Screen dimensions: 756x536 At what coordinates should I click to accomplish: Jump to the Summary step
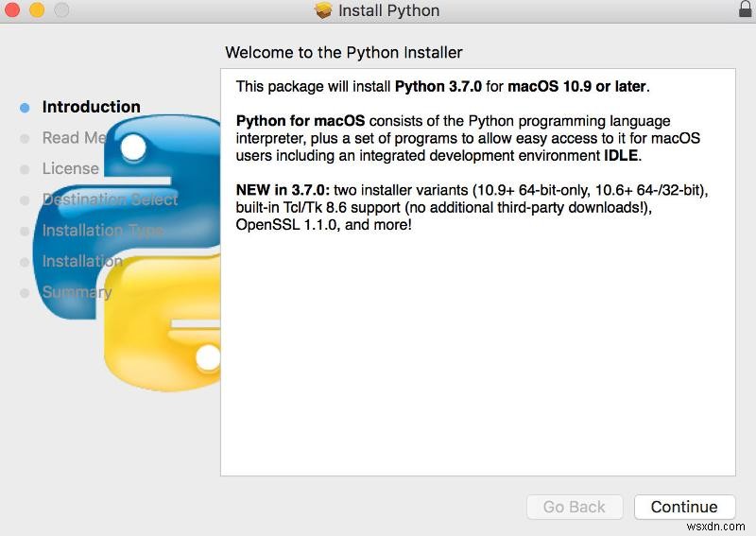pyautogui.click(x=77, y=292)
